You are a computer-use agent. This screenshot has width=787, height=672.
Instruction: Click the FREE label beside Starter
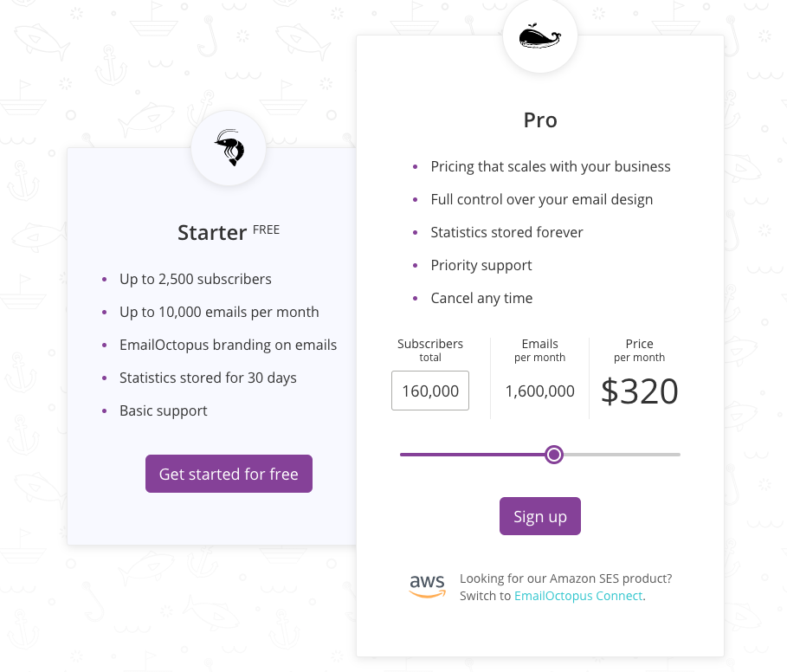tap(267, 229)
